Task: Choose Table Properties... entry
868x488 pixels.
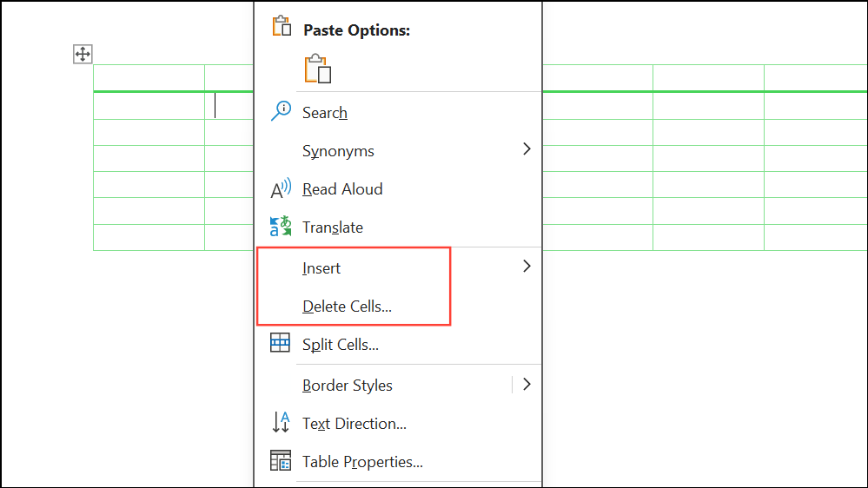Action: [x=362, y=461]
